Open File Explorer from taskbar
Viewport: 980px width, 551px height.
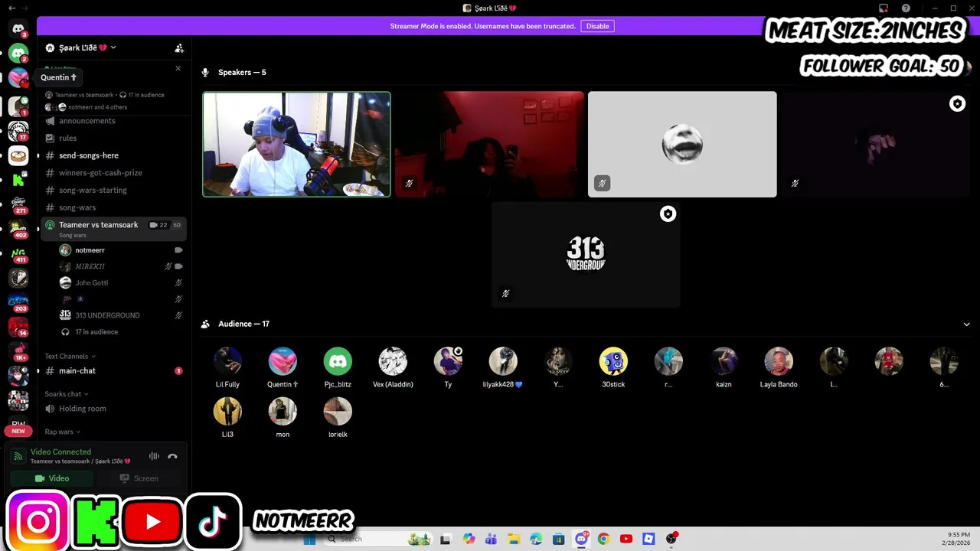[513, 539]
